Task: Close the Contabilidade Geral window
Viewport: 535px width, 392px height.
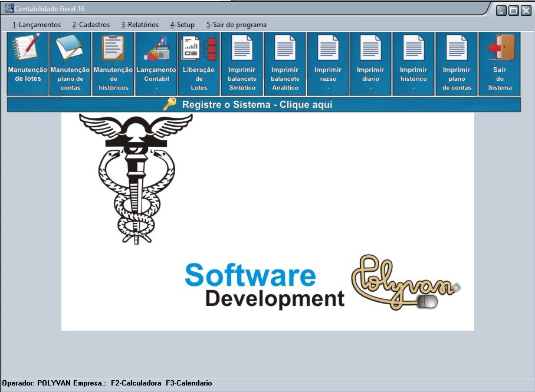Action: pyautogui.click(x=526, y=11)
